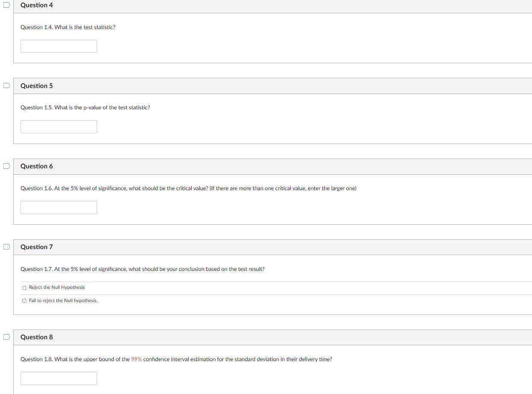
Task: Click the Question 8 heading
Action: (37, 337)
